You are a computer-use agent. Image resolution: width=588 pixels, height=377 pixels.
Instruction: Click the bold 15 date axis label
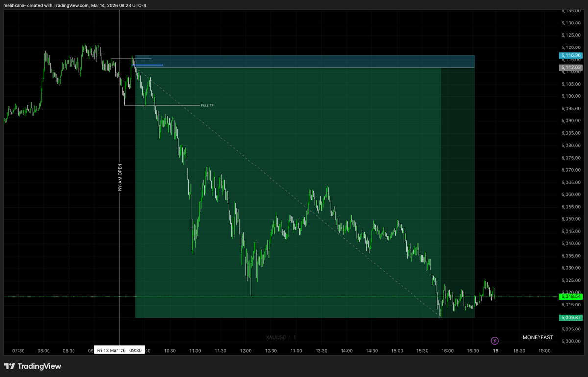point(495,351)
